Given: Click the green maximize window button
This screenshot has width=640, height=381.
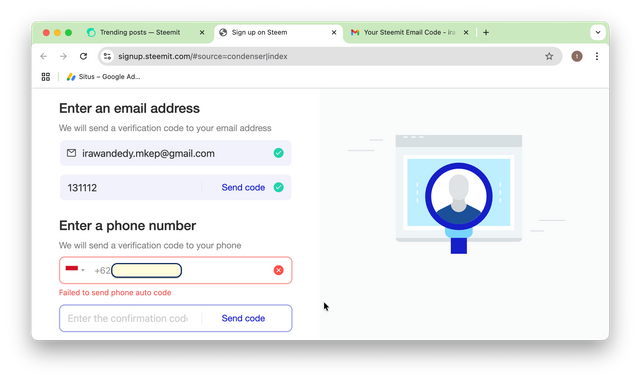Looking at the screenshot, I should (69, 33).
